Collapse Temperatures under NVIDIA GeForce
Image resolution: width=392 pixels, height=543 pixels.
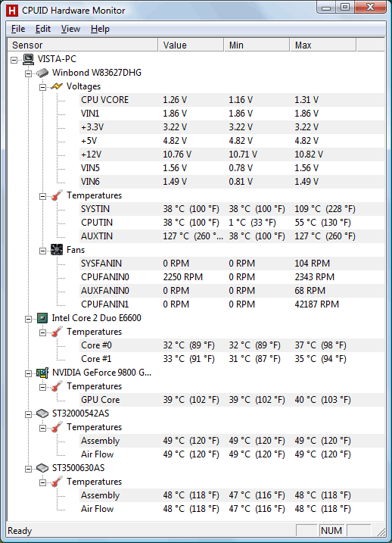pyautogui.click(x=42, y=387)
